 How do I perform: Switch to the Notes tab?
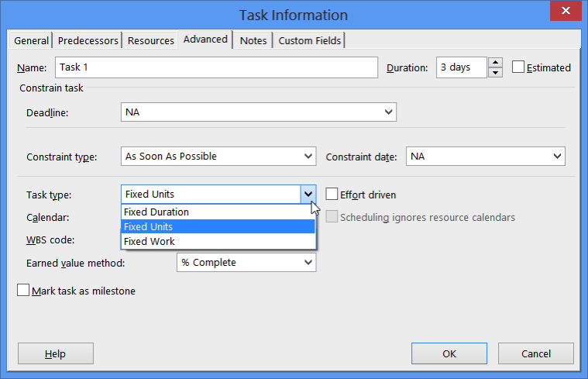253,40
